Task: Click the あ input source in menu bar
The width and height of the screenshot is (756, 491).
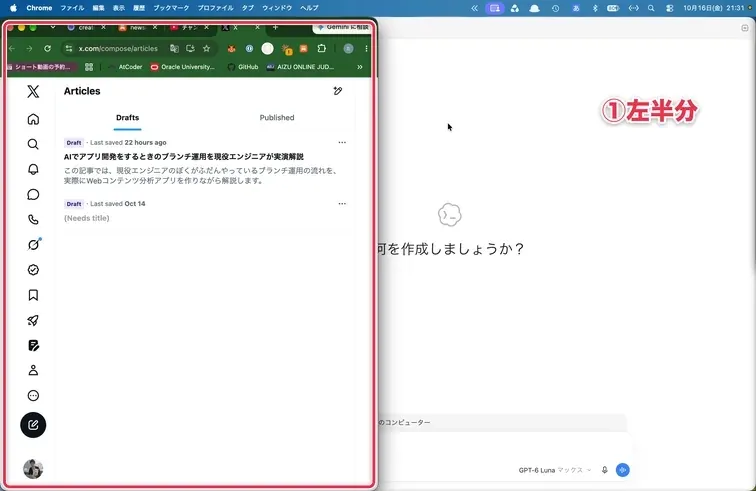Action: (x=576, y=8)
